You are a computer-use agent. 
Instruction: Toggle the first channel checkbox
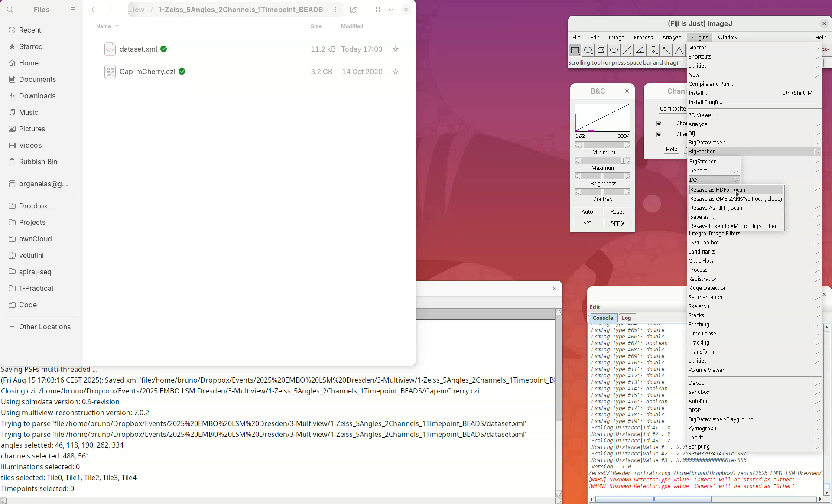(x=659, y=124)
